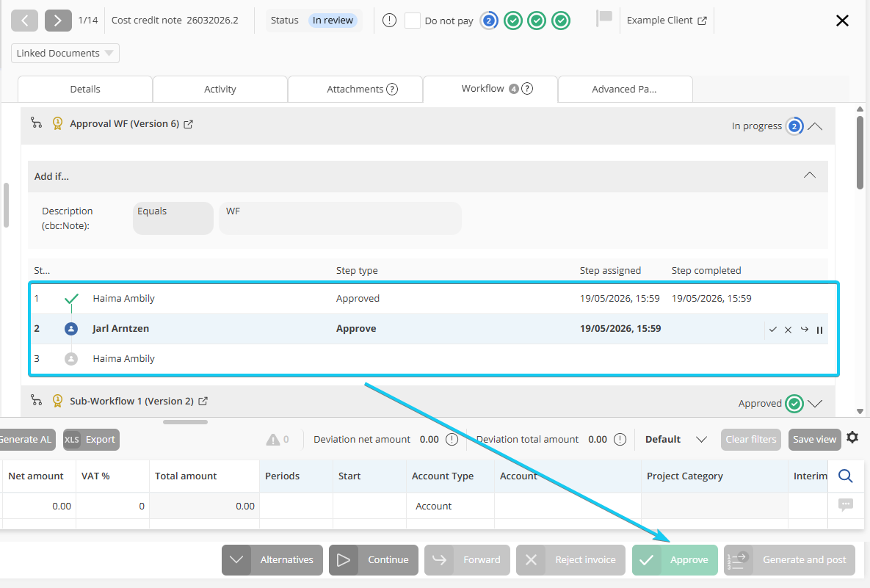Click reject cross icon on step 2 row
The height and width of the screenshot is (588, 870).
click(x=788, y=330)
